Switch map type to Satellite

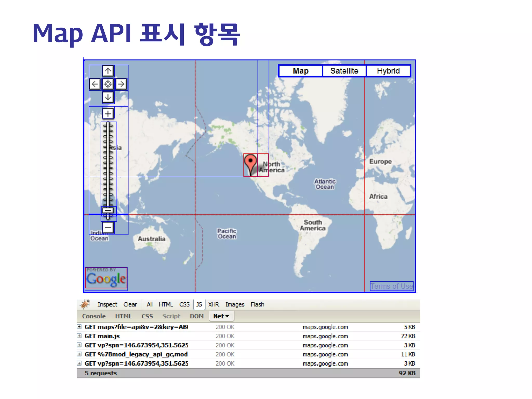click(x=344, y=71)
